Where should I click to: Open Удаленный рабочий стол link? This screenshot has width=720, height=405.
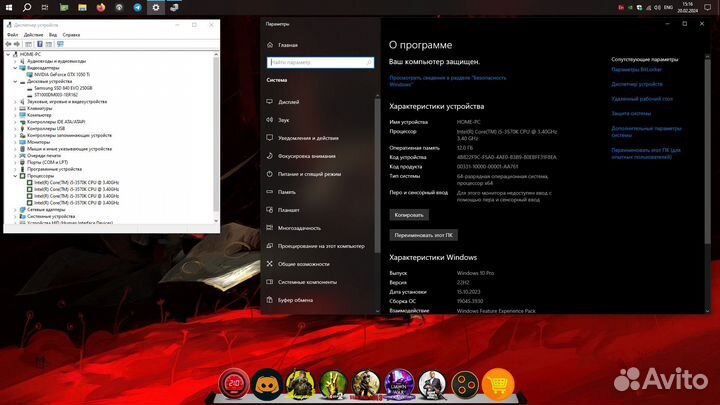click(642, 99)
